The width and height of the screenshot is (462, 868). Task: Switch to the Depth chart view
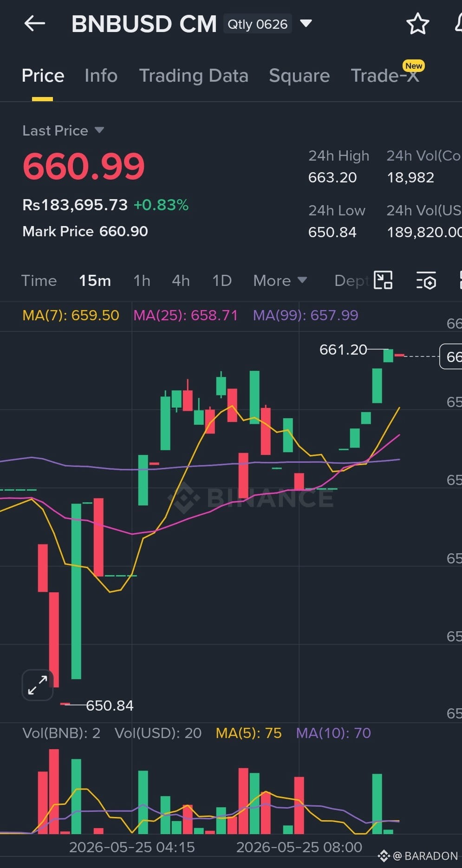(x=351, y=280)
